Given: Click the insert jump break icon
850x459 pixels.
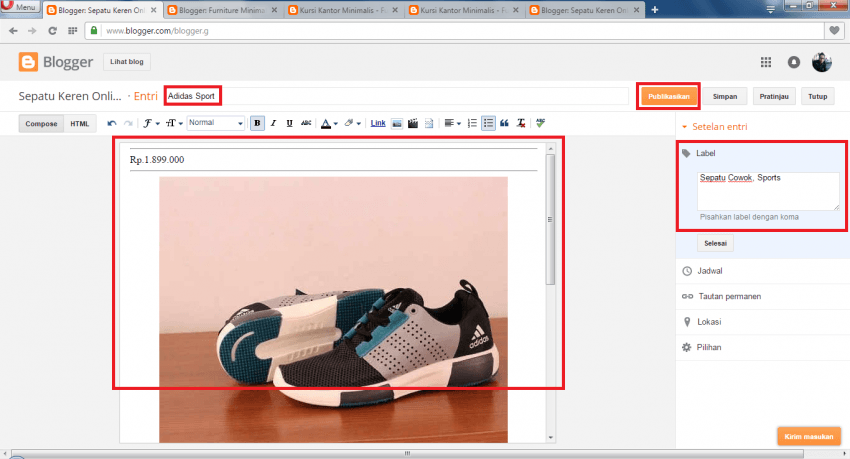Looking at the screenshot, I should click(429, 124).
